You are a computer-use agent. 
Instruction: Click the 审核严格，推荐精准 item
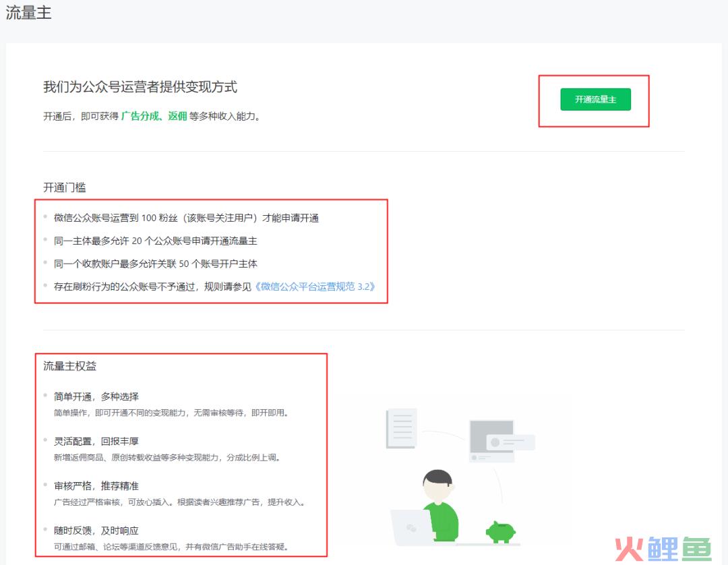(96, 485)
